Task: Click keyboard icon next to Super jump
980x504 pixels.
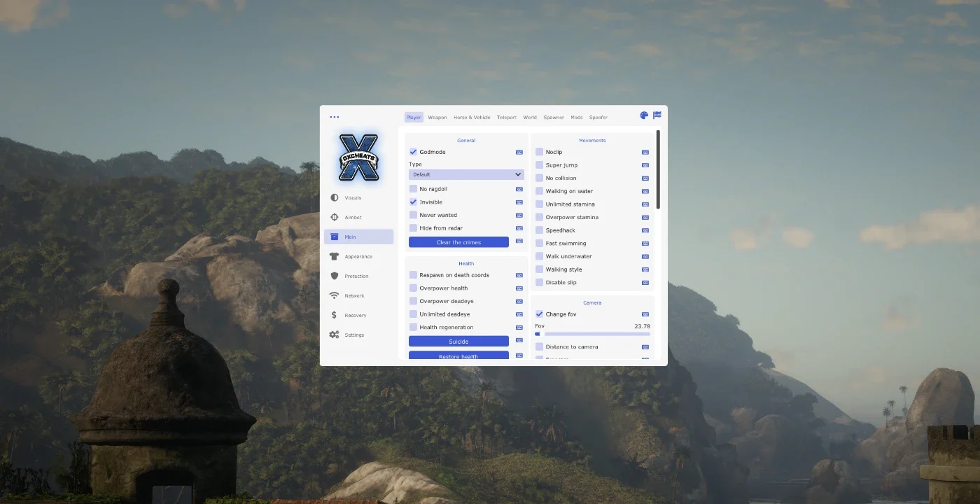Action: pyautogui.click(x=645, y=165)
